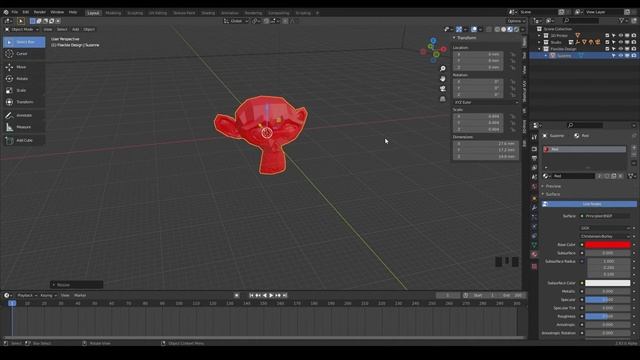Click the viewport pan hand icon

pyautogui.click(x=442, y=78)
